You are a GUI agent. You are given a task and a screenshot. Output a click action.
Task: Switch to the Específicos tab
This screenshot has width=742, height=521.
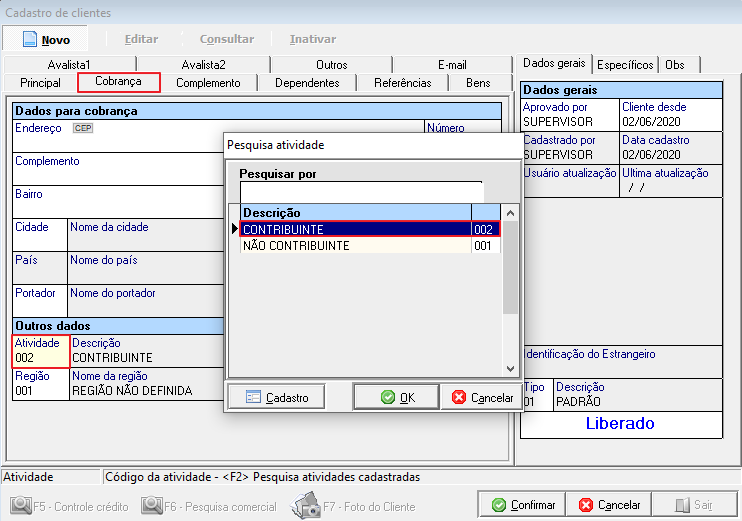pyautogui.click(x=625, y=64)
